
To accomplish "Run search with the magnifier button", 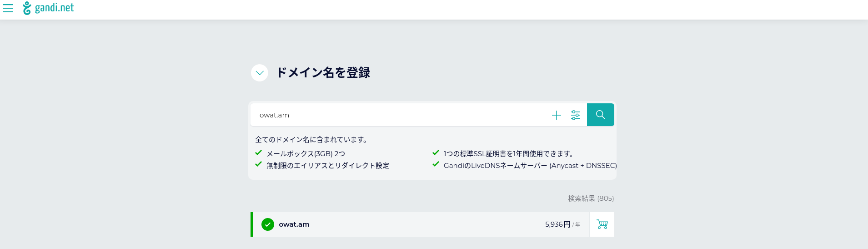I will pyautogui.click(x=601, y=115).
